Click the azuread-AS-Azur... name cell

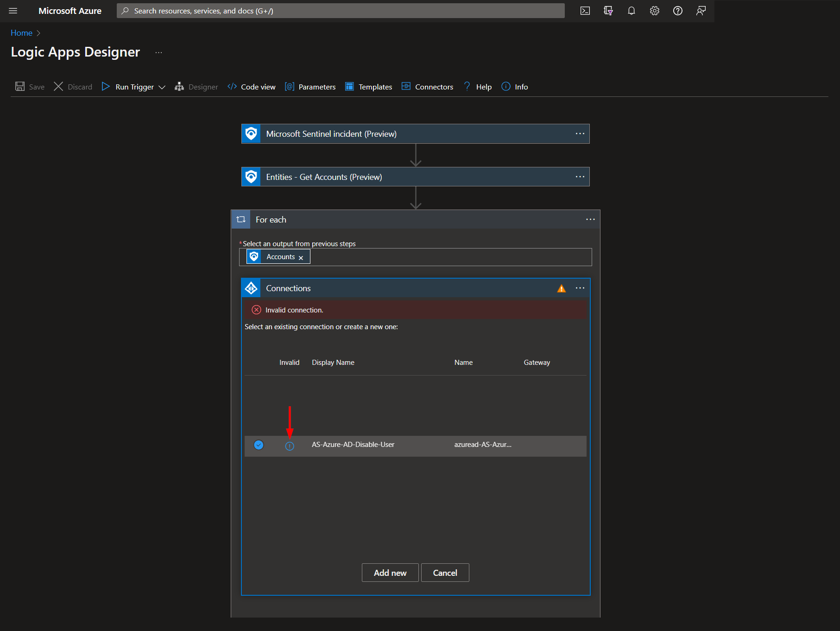pos(483,445)
